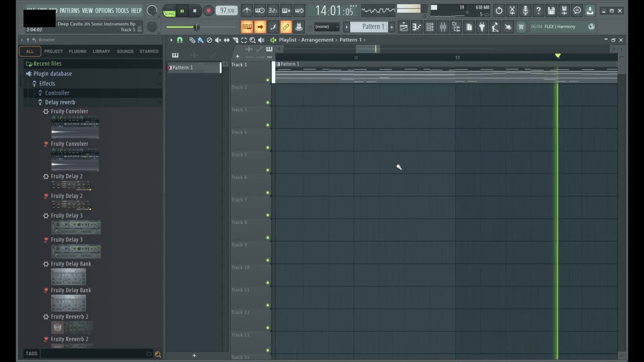This screenshot has height=362, width=644.
Task: Adjust the master volume knob
Action: 152,11
